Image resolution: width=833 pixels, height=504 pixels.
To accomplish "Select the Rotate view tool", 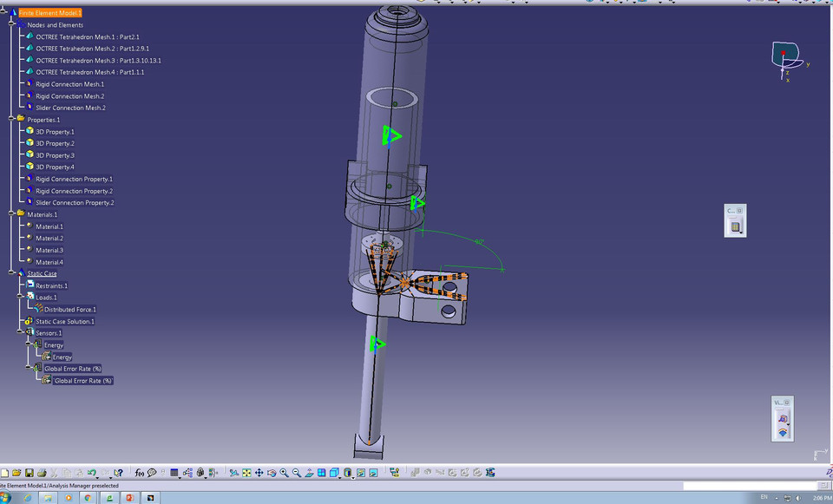I will tap(271, 472).
